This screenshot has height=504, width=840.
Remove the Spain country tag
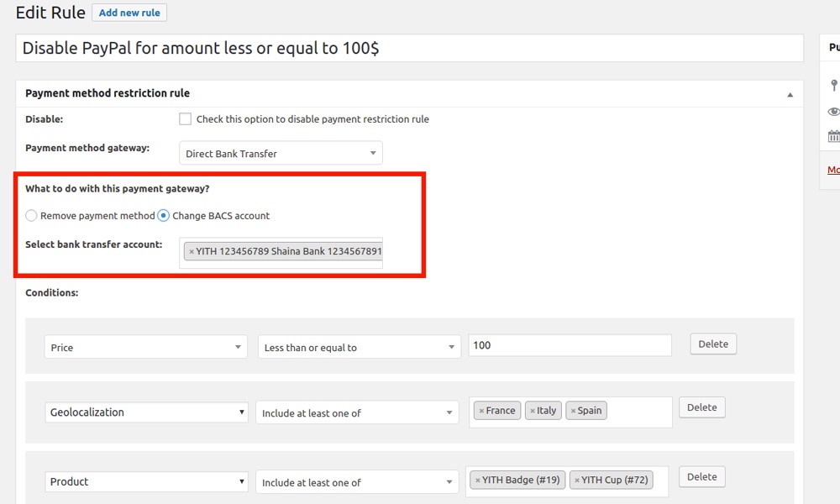point(573,411)
